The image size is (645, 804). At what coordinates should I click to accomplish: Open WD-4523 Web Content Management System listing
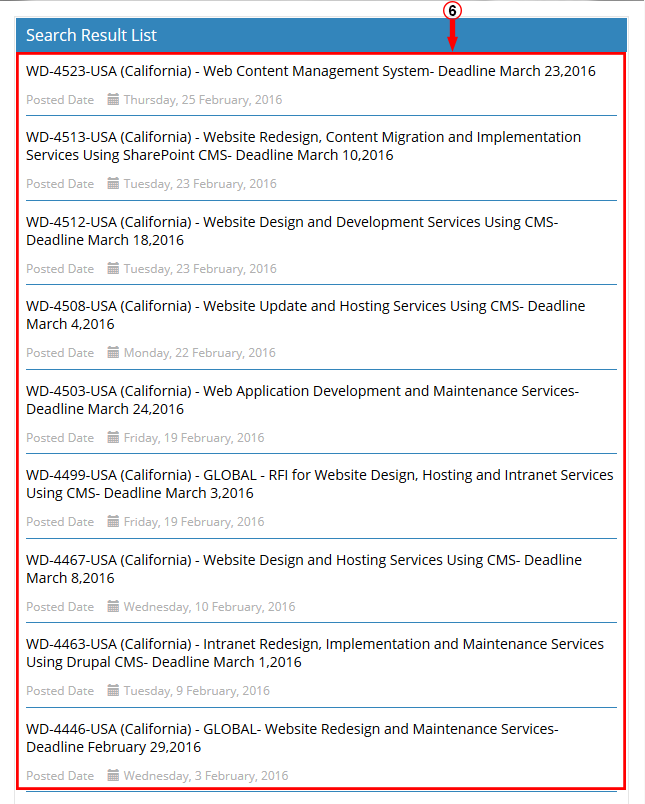[x=311, y=71]
